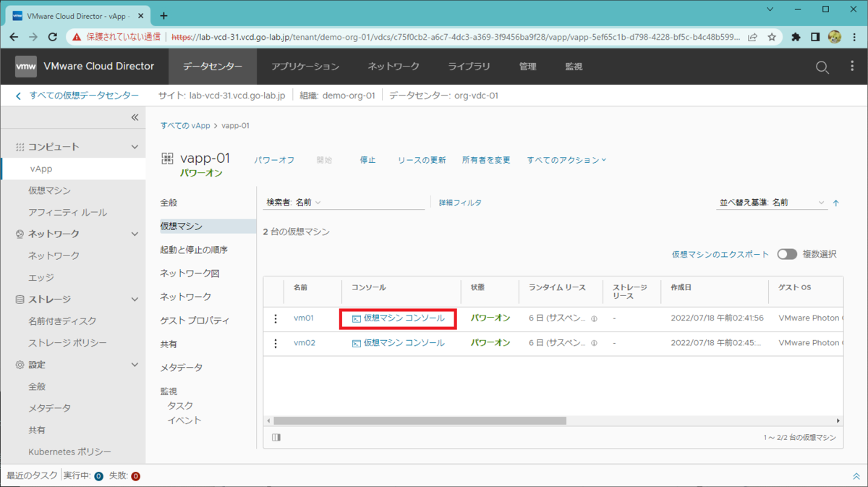
Task: Open 起動と停止の順序 section
Action: [x=194, y=250]
